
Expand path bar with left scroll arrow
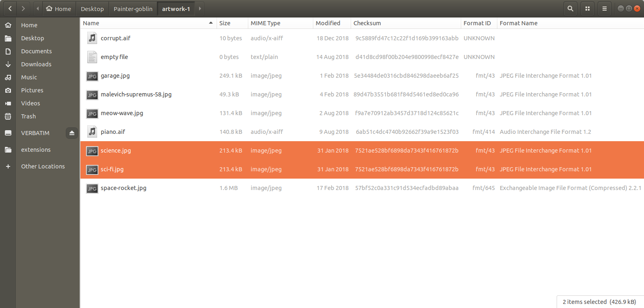click(x=38, y=9)
